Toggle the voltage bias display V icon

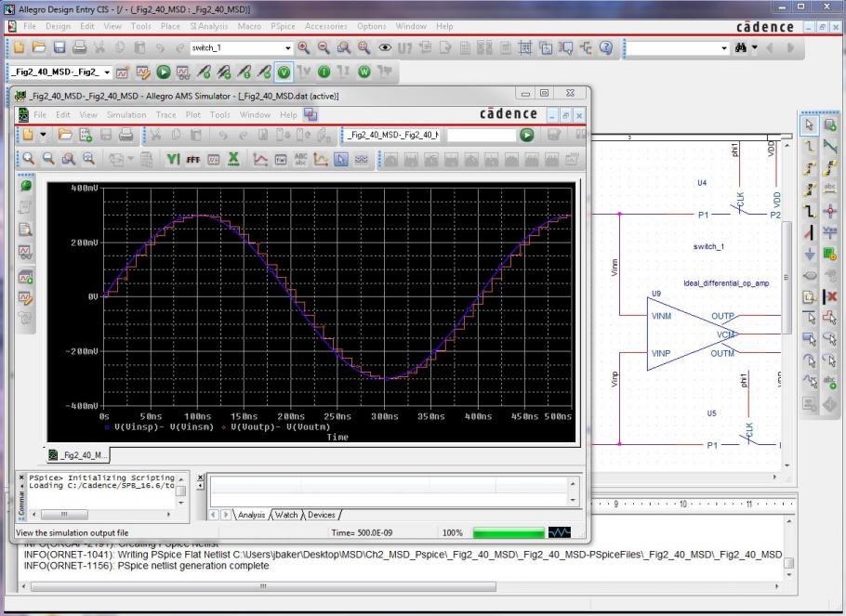coord(284,72)
